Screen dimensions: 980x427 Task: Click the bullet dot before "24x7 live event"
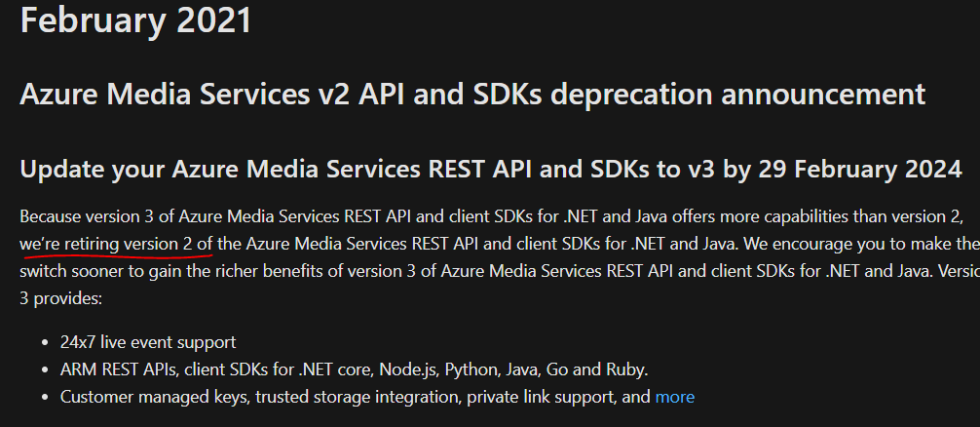point(48,343)
